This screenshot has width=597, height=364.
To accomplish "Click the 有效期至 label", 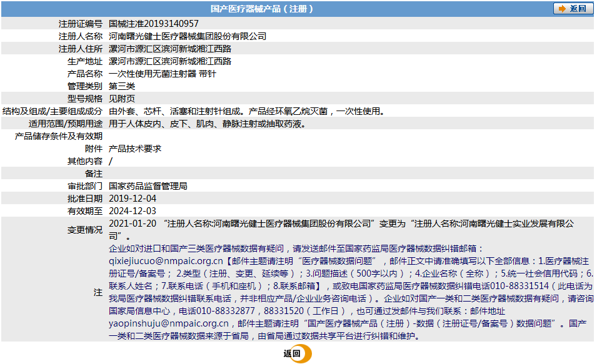I will pyautogui.click(x=85, y=211).
